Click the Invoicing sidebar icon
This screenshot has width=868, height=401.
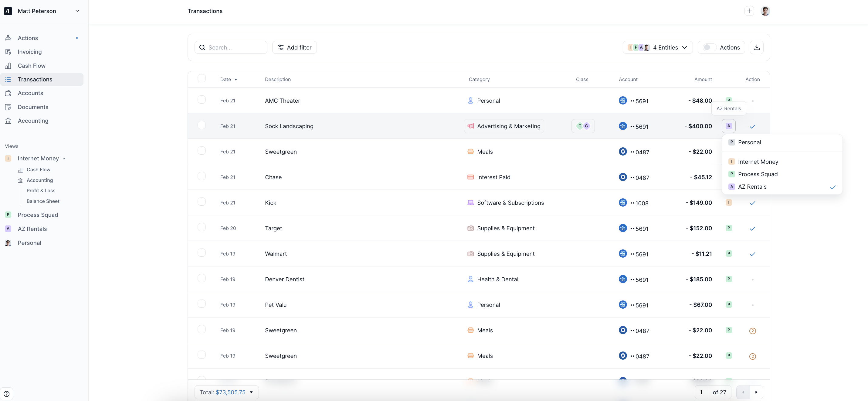[x=8, y=52]
